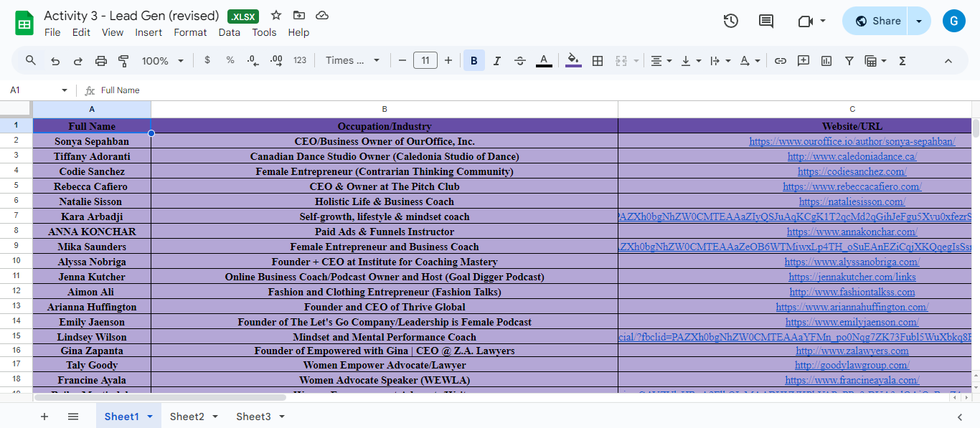Open https://codiesanchez.com link
The width and height of the screenshot is (980, 428).
852,171
